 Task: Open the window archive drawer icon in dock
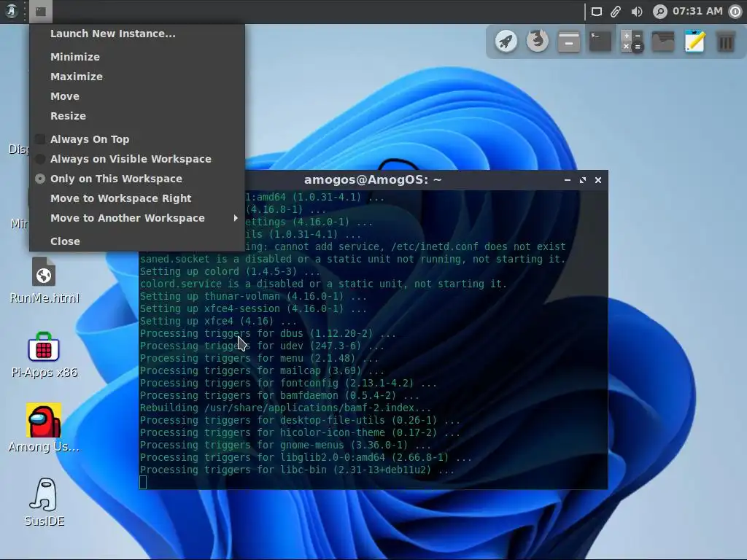tap(569, 42)
